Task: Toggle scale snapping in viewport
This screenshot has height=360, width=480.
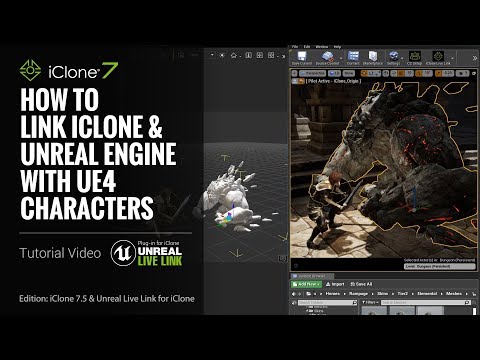Action: 439,73
